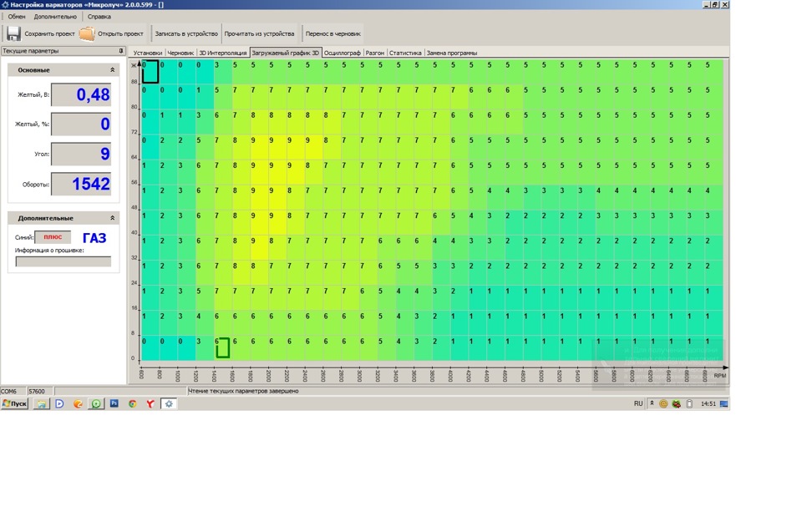Open the file explorer icon in the taskbar
This screenshot has width=802, height=532.
(41, 403)
